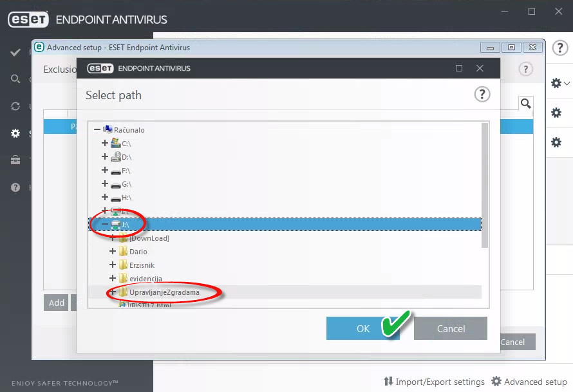
Task: Click the Računalo computer icon
Action: 108,129
